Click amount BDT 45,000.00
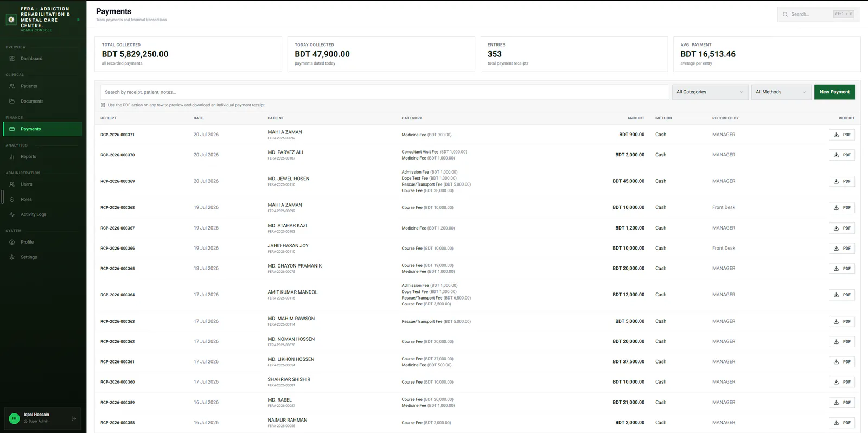The height and width of the screenshot is (433, 868). 629,181
